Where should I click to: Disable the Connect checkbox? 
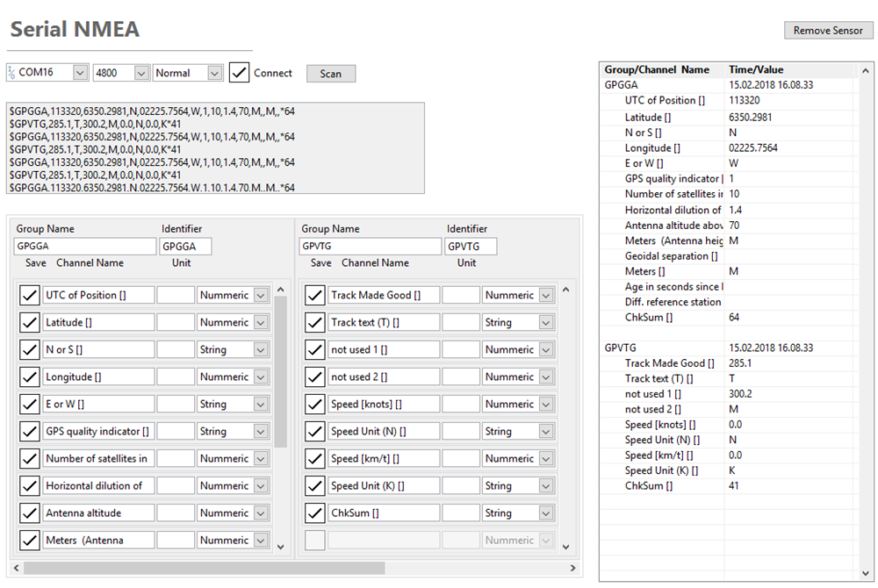[x=239, y=73]
